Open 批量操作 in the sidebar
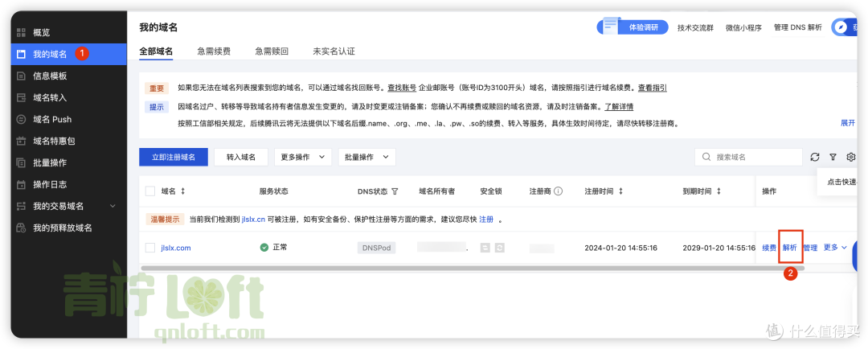The image size is (868, 349). [x=50, y=163]
